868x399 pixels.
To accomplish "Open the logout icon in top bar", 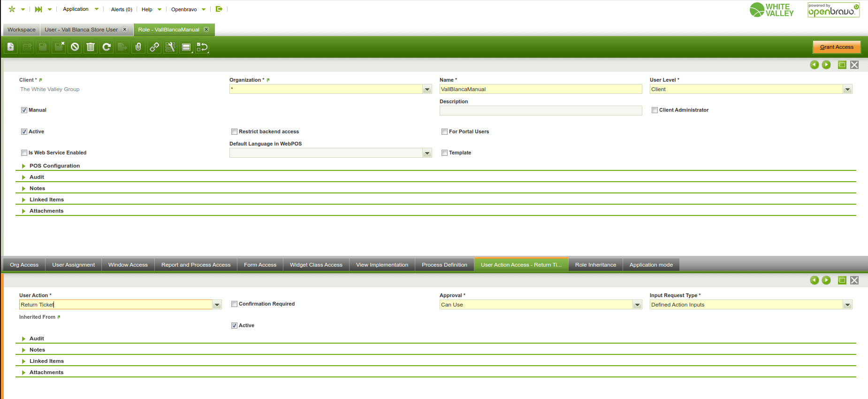I will click(219, 9).
